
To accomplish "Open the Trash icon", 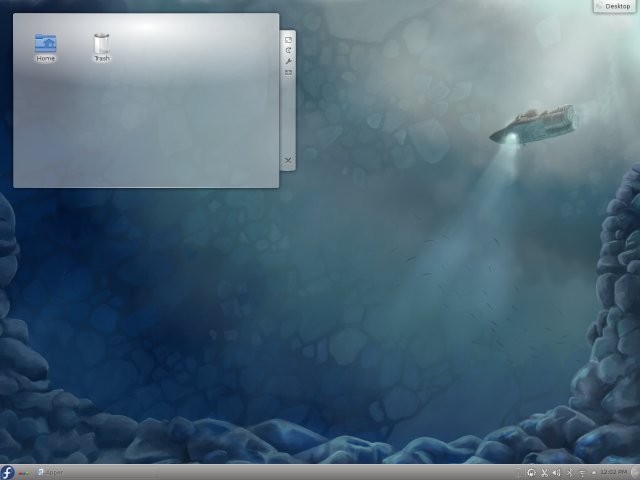I will coord(101,44).
